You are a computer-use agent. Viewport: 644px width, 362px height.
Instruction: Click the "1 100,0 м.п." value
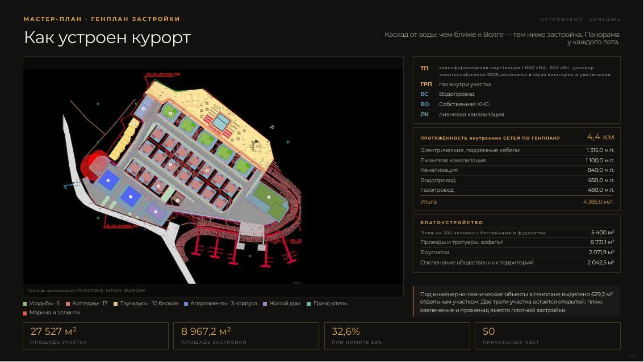click(x=600, y=161)
